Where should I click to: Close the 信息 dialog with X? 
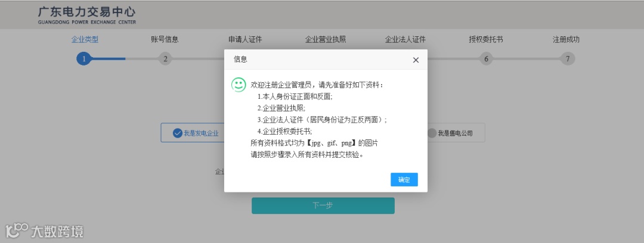pyautogui.click(x=416, y=60)
